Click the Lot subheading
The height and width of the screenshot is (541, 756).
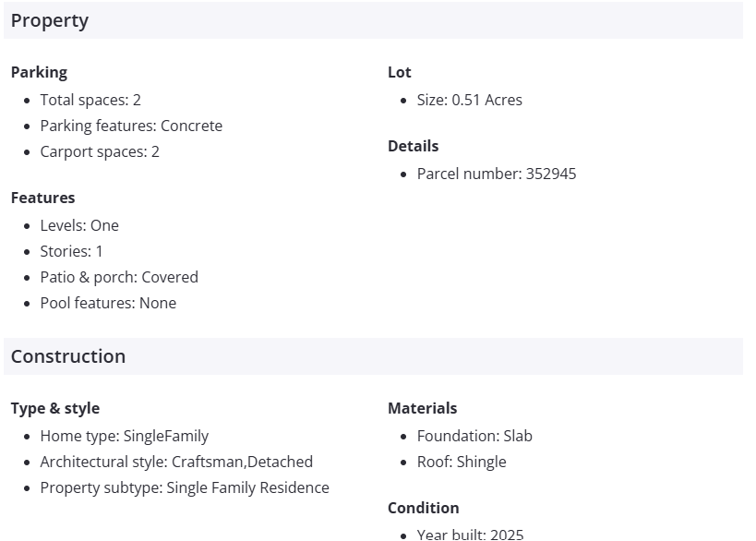(x=400, y=72)
